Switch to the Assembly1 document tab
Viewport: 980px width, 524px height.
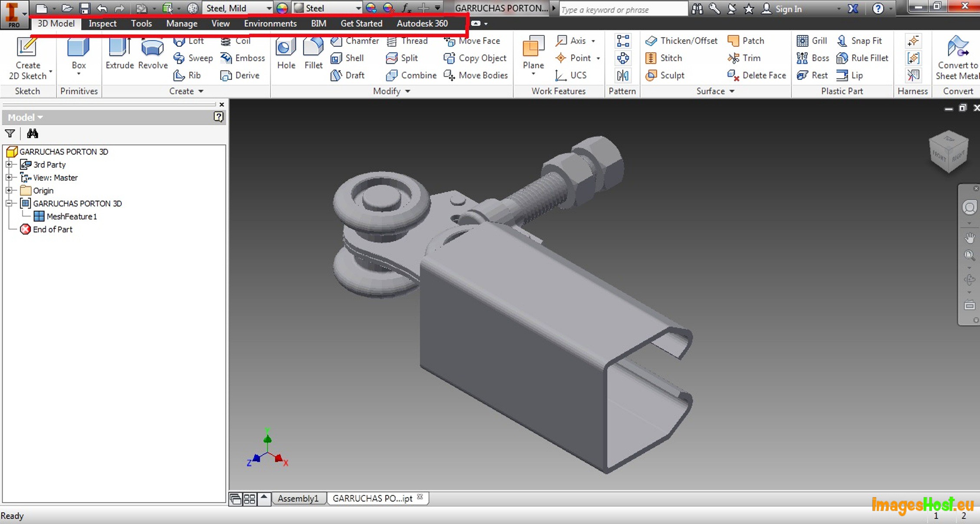(298, 498)
